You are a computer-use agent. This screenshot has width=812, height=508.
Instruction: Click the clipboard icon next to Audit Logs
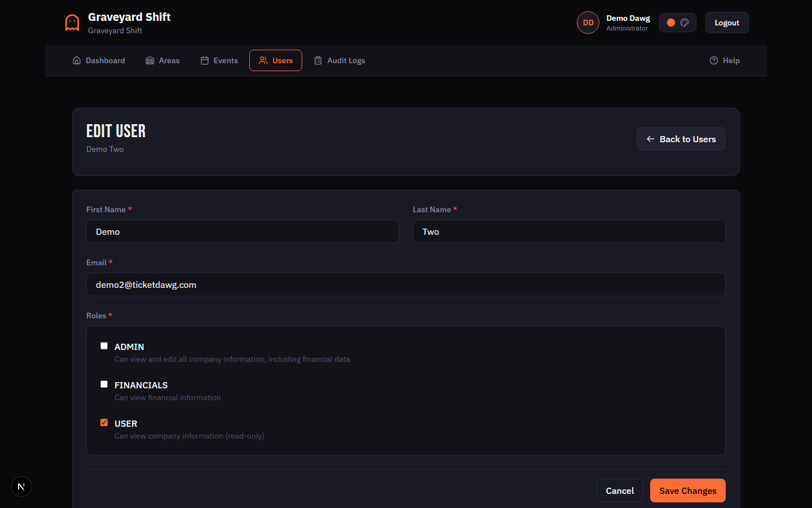click(318, 60)
